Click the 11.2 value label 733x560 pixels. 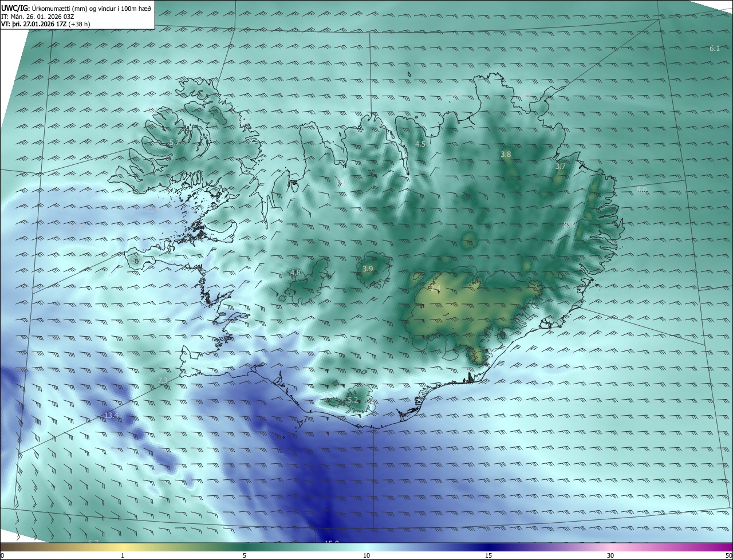pos(76,227)
